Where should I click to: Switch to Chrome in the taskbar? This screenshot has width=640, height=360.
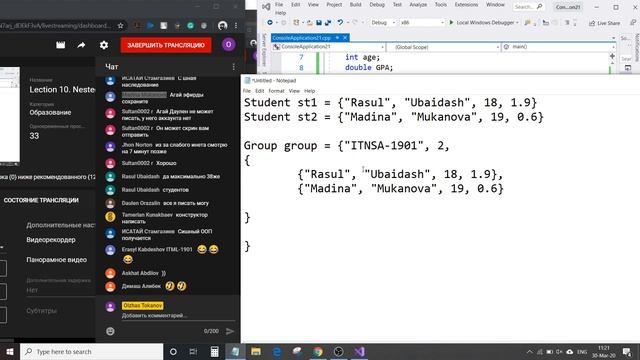pyautogui.click(x=318, y=351)
